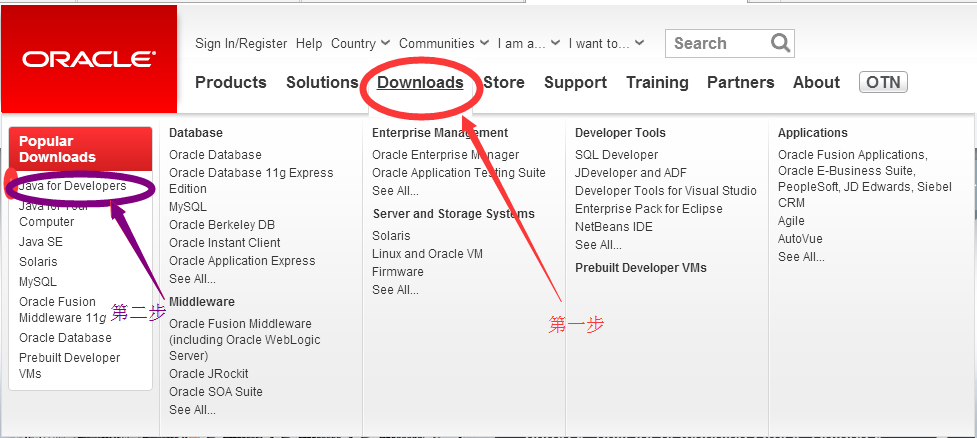The width and height of the screenshot is (977, 438).
Task: Click the OTN button
Action: pyautogui.click(x=883, y=82)
